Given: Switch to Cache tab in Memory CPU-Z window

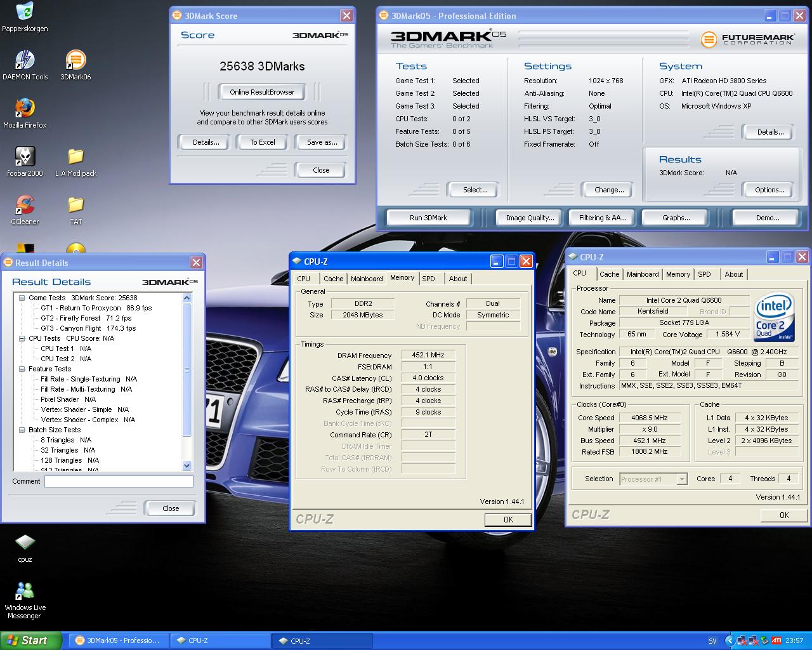Looking at the screenshot, I should coord(333,279).
